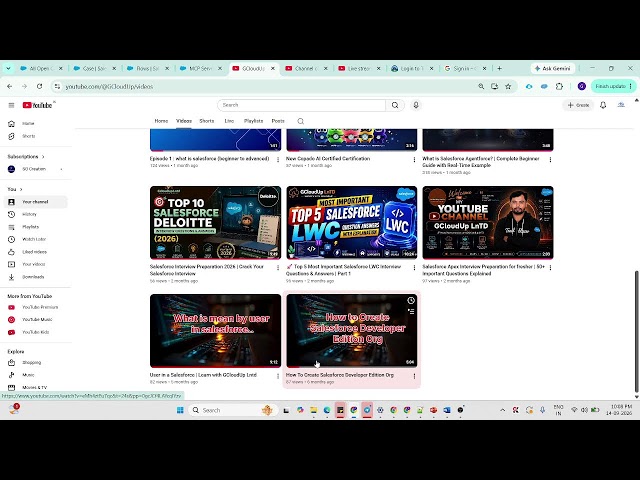Screen dimensions: 640x480
Task: Switch to the Shorts channel tab
Action: pyautogui.click(x=207, y=121)
